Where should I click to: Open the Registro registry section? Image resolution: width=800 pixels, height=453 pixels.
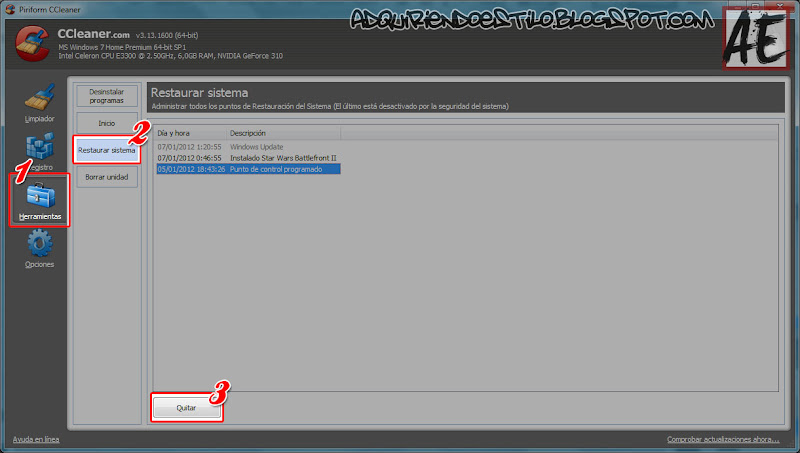point(39,152)
